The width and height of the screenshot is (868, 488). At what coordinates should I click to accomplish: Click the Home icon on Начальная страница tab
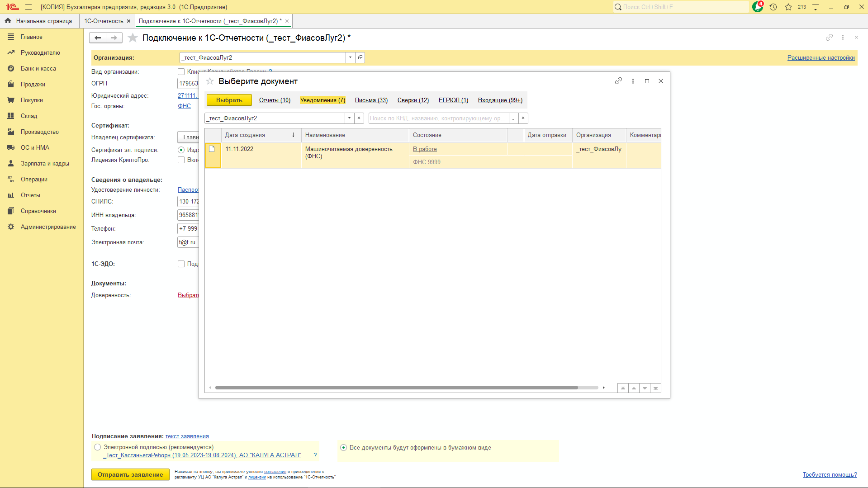[8, 21]
